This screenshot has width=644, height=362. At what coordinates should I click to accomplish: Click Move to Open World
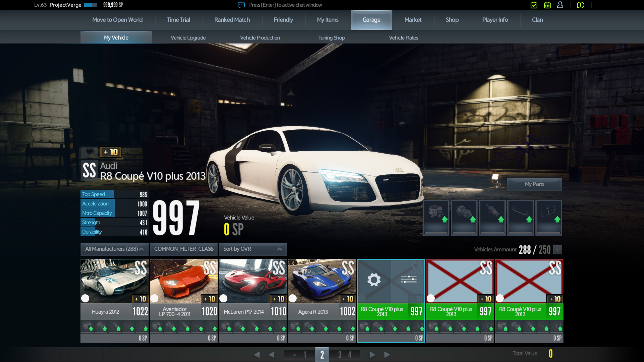coord(117,20)
